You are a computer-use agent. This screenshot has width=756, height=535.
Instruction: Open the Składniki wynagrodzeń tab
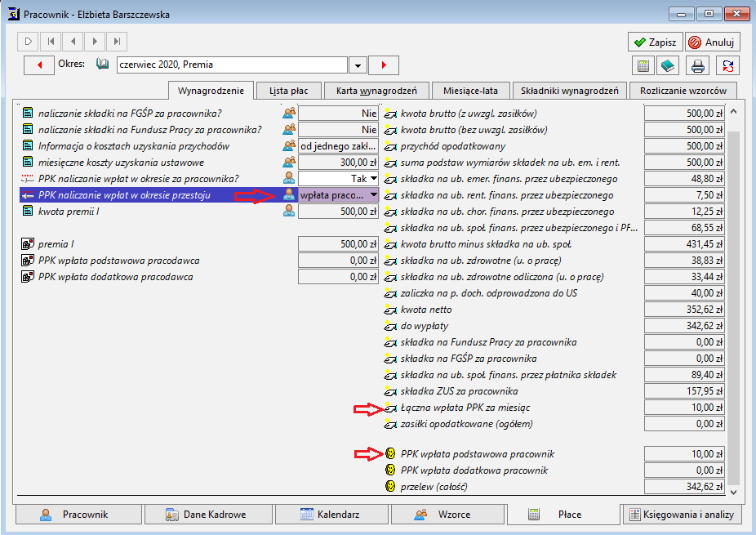(569, 91)
